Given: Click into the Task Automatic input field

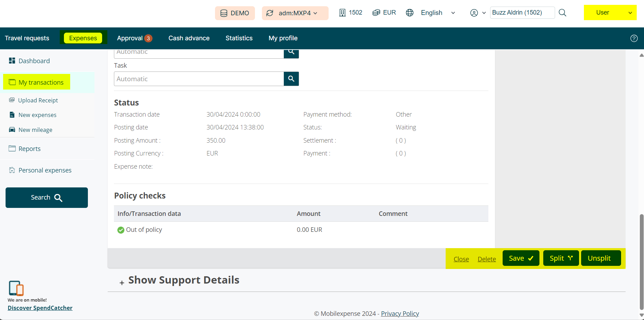Looking at the screenshot, I should point(199,79).
